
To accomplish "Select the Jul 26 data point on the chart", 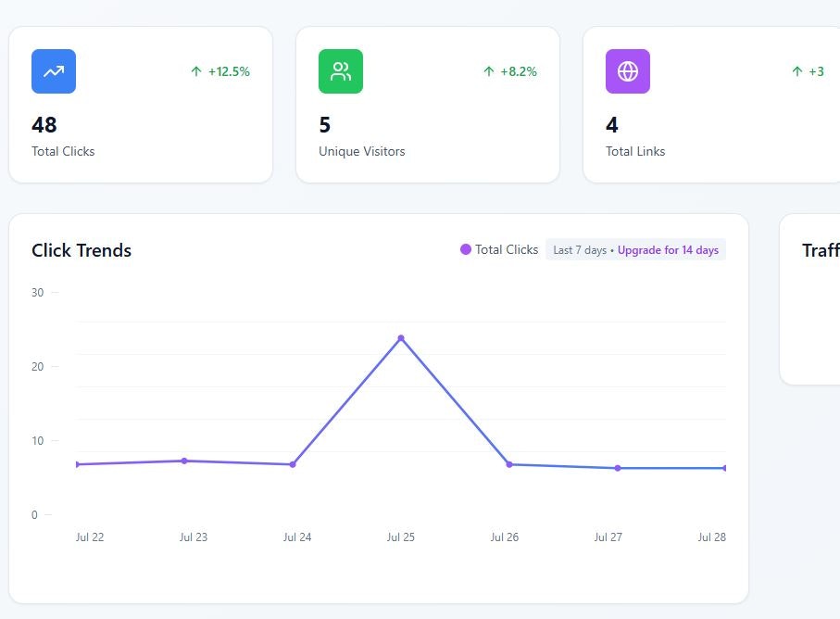I will 509,464.
